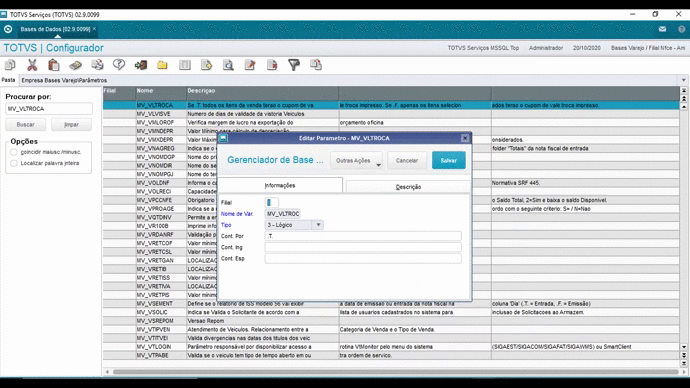
Task: Toggle Localizar palavra inteira checkbox
Action: [14, 163]
